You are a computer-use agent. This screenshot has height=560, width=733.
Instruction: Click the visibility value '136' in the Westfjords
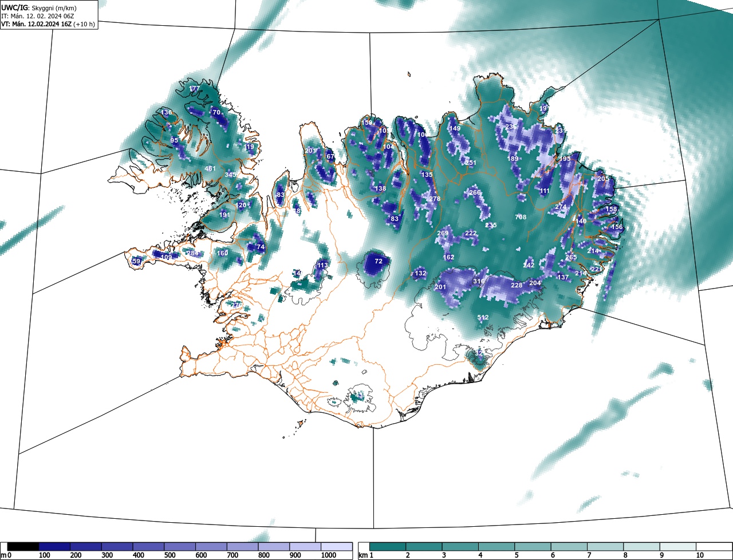tap(167, 113)
